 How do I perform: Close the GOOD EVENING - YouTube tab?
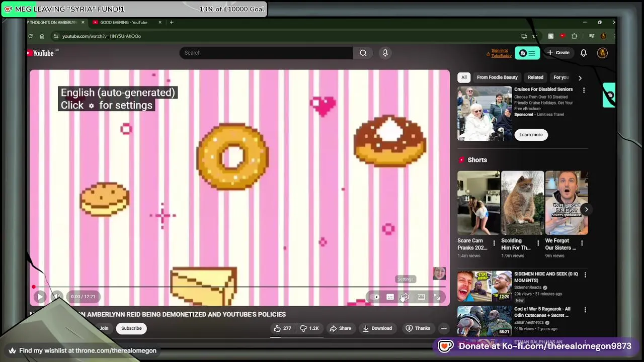coord(160,22)
